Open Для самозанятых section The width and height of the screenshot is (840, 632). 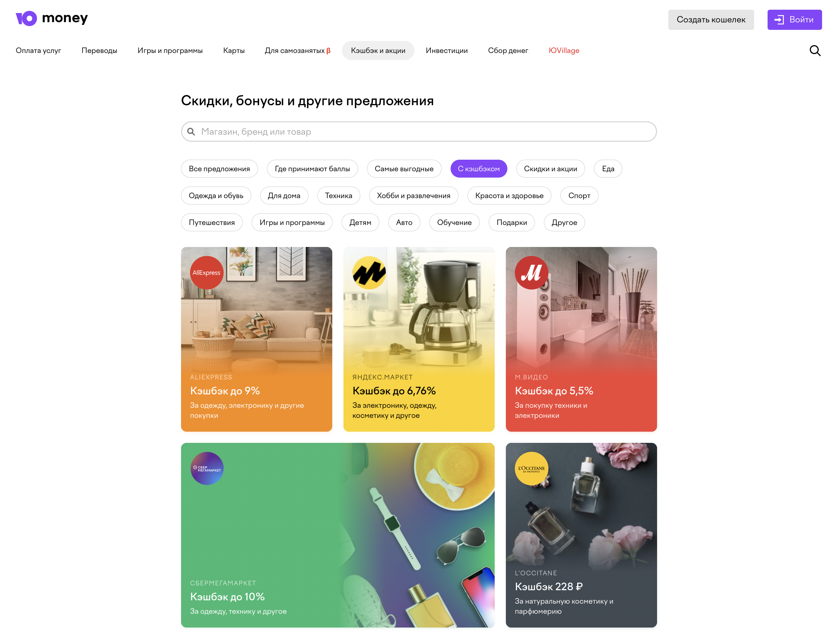click(298, 50)
